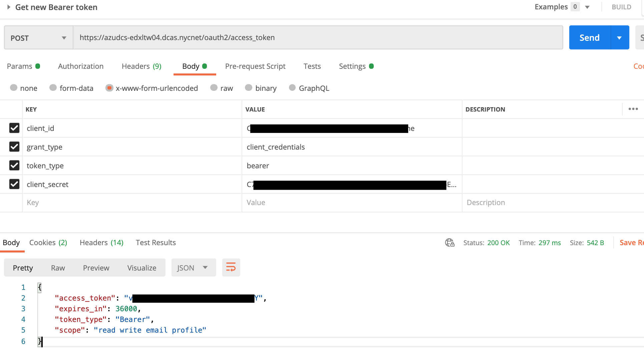Expand the Get new Bearer token request title
The image size is (644, 354).
(x=9, y=7)
